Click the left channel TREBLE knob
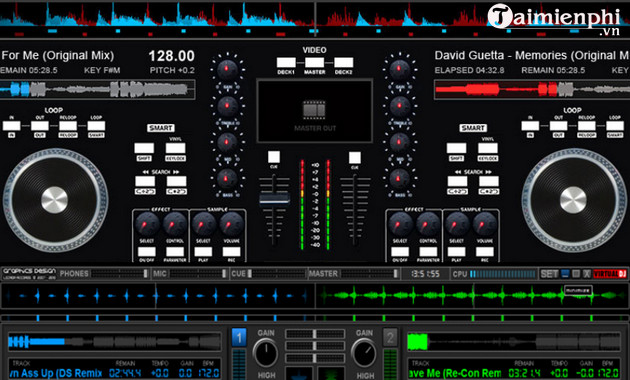Image resolution: width=630 pixels, height=380 pixels. [x=227, y=106]
